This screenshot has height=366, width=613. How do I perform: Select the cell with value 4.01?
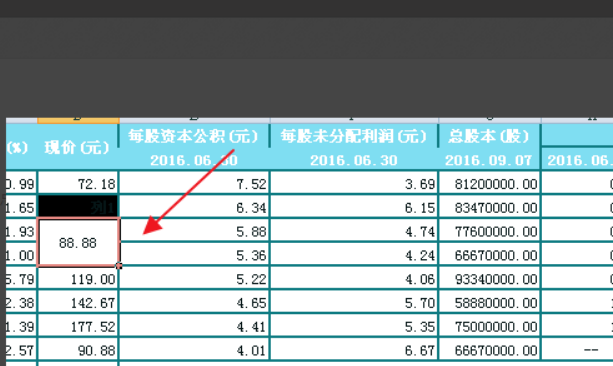pos(194,350)
